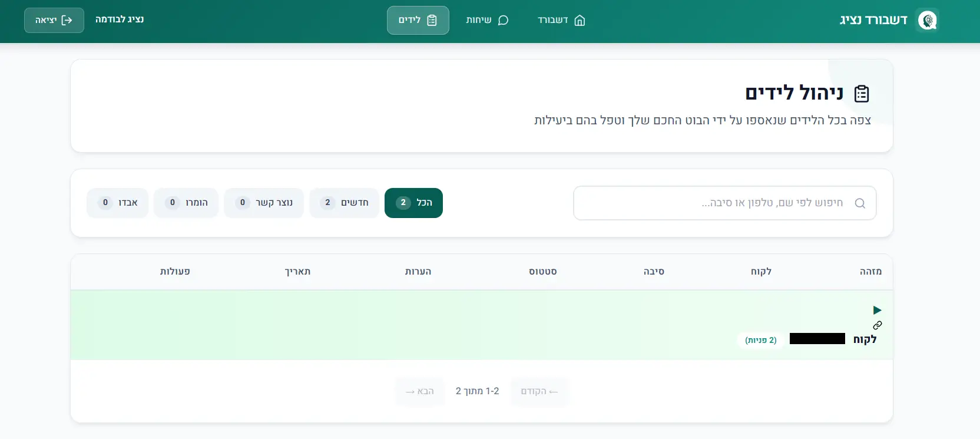Click the תאריך column header

(298, 272)
